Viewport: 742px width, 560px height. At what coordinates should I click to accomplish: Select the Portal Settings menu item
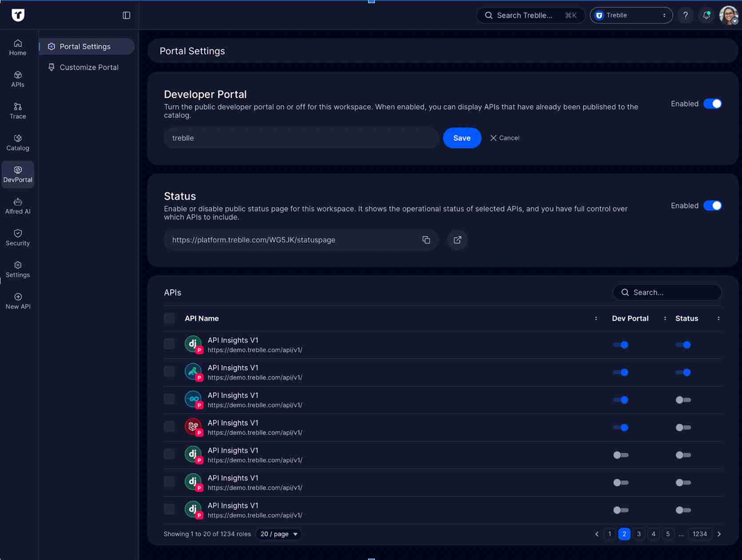tap(85, 47)
